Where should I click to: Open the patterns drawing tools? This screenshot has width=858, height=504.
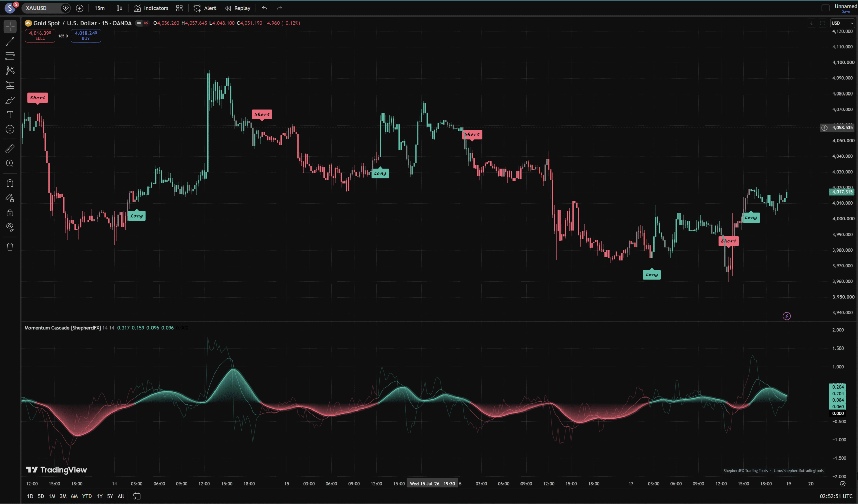10,70
